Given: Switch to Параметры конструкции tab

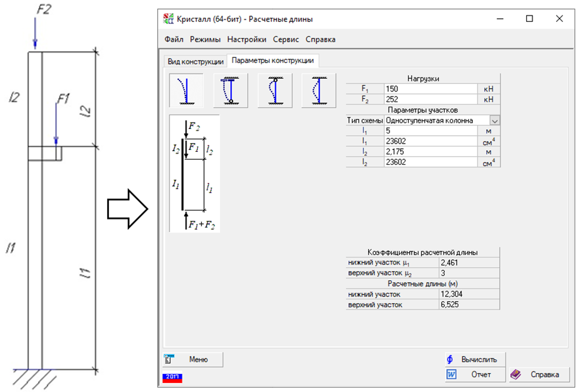Looking at the screenshot, I should pos(272,61).
